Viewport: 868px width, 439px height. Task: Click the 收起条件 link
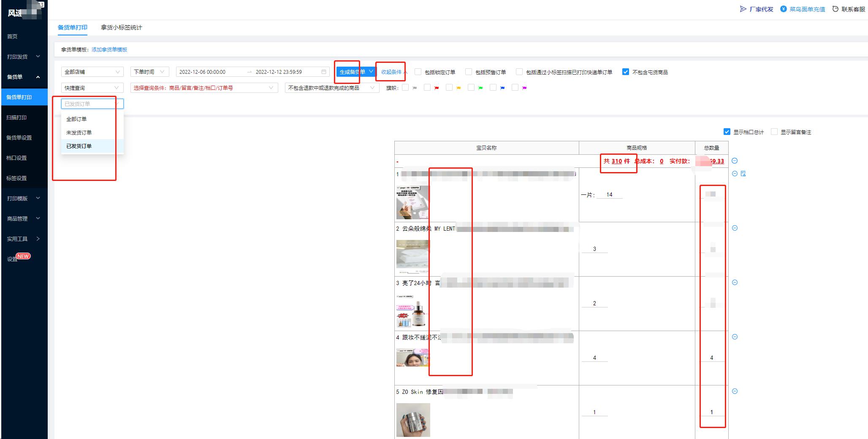(391, 72)
